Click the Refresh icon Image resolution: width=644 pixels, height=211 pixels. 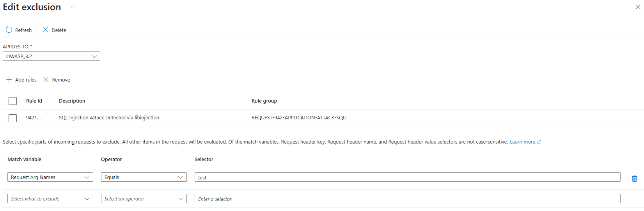[x=9, y=30]
